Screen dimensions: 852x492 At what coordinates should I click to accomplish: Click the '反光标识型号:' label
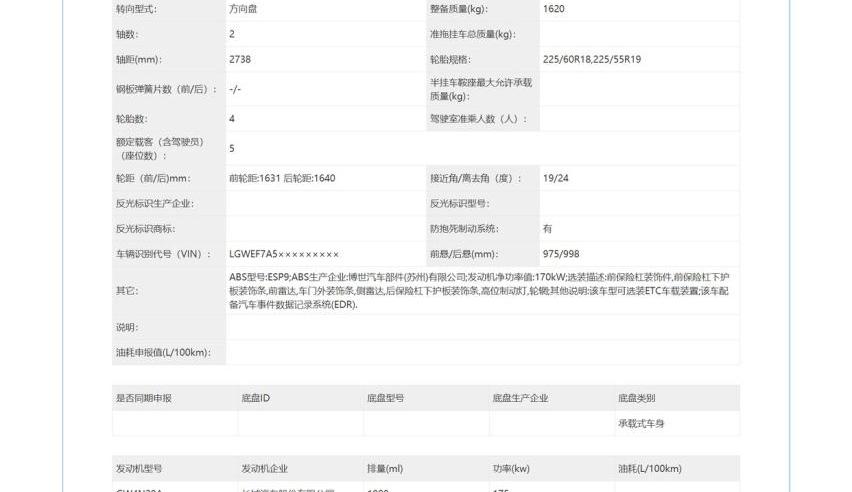coord(460,204)
